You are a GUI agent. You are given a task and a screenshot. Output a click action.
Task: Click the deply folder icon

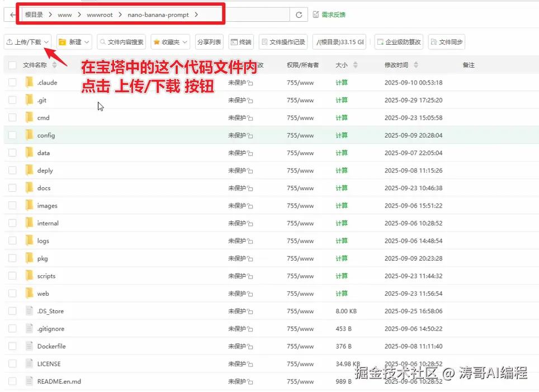29,170
